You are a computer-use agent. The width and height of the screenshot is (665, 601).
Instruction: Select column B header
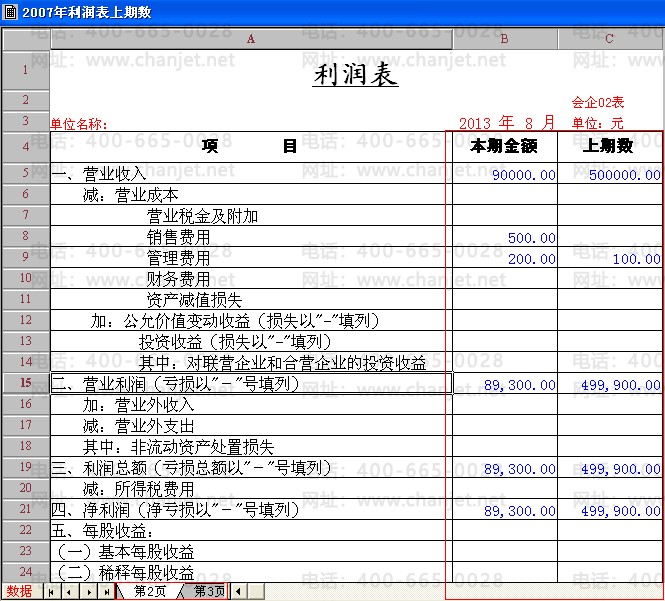[x=504, y=39]
